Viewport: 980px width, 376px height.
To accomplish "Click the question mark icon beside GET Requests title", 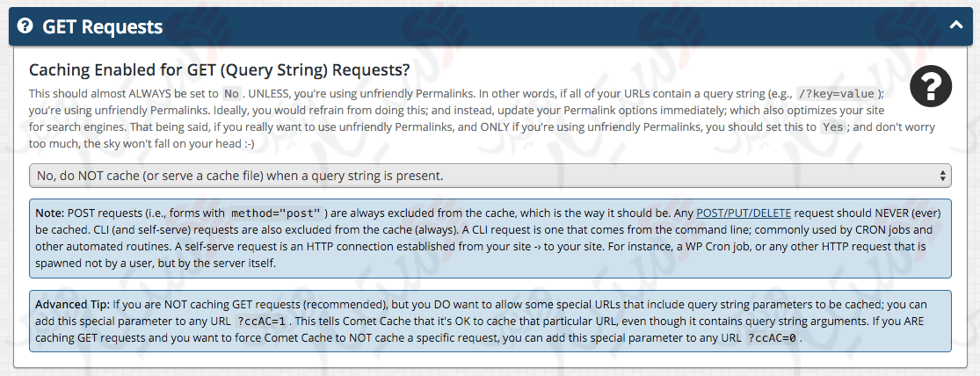I will point(25,26).
